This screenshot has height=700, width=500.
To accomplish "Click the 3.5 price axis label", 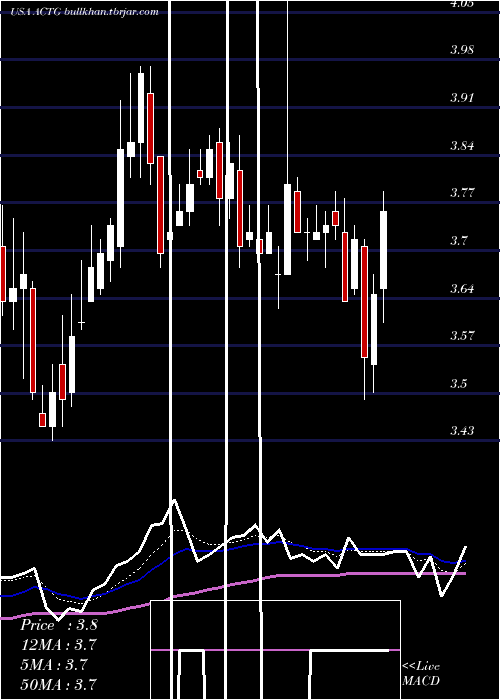I will click(x=458, y=383).
